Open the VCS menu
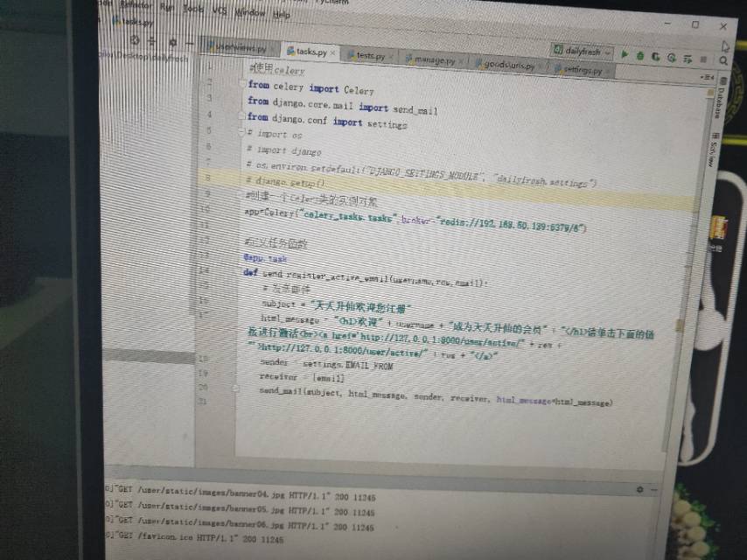Screen dimensions: 747x560 (220, 10)
